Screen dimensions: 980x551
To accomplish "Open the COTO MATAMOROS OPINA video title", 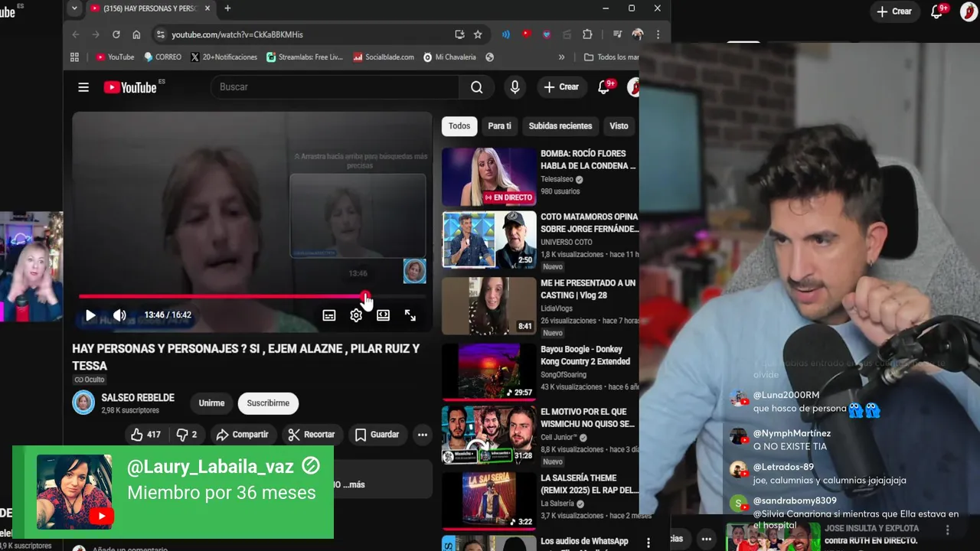I will pos(589,223).
